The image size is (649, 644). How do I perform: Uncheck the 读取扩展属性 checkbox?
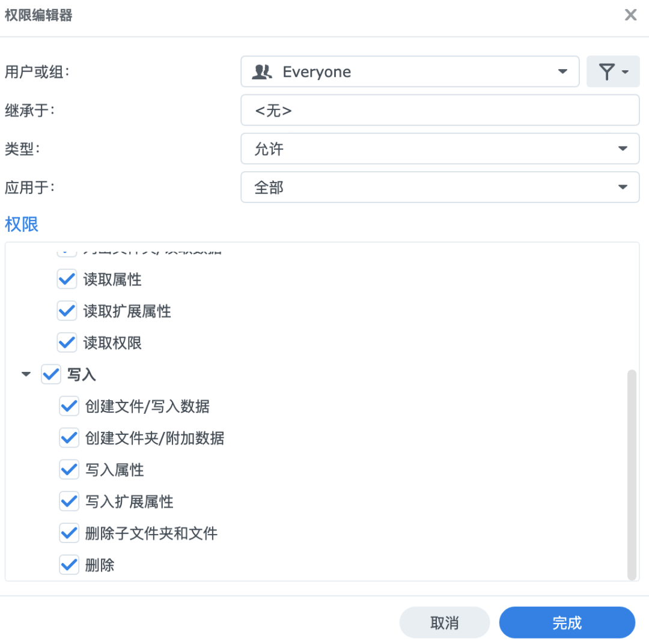coord(67,311)
